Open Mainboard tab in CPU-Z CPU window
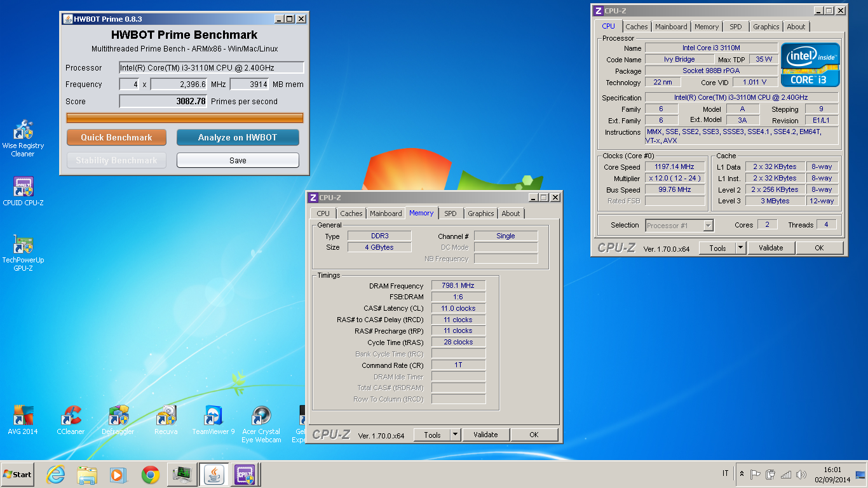 tap(671, 27)
